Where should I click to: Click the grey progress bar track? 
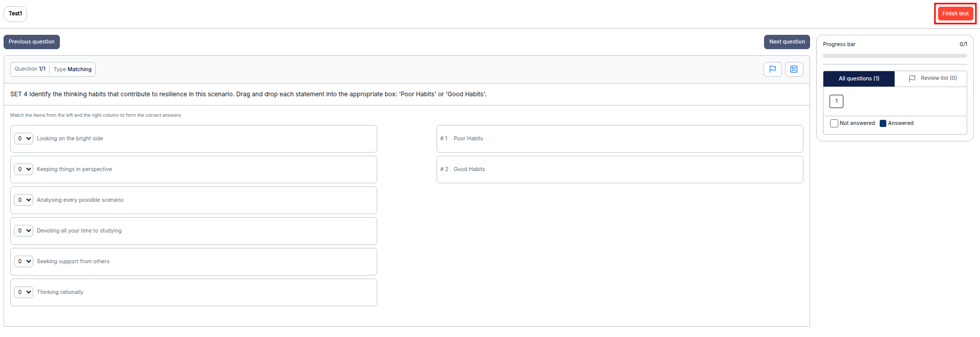pos(895,56)
